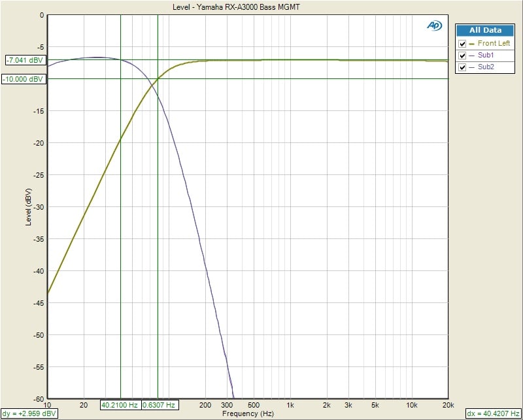
Task: Click the dy = +2.959 dBV readout
Action: [x=29, y=413]
